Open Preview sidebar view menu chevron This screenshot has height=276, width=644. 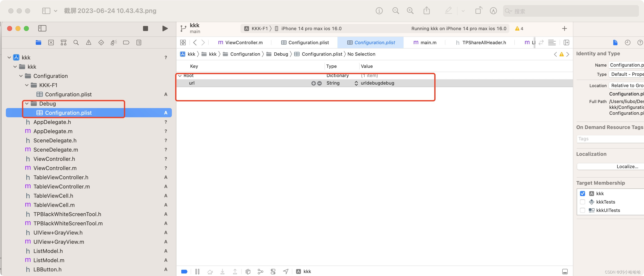coord(55,11)
